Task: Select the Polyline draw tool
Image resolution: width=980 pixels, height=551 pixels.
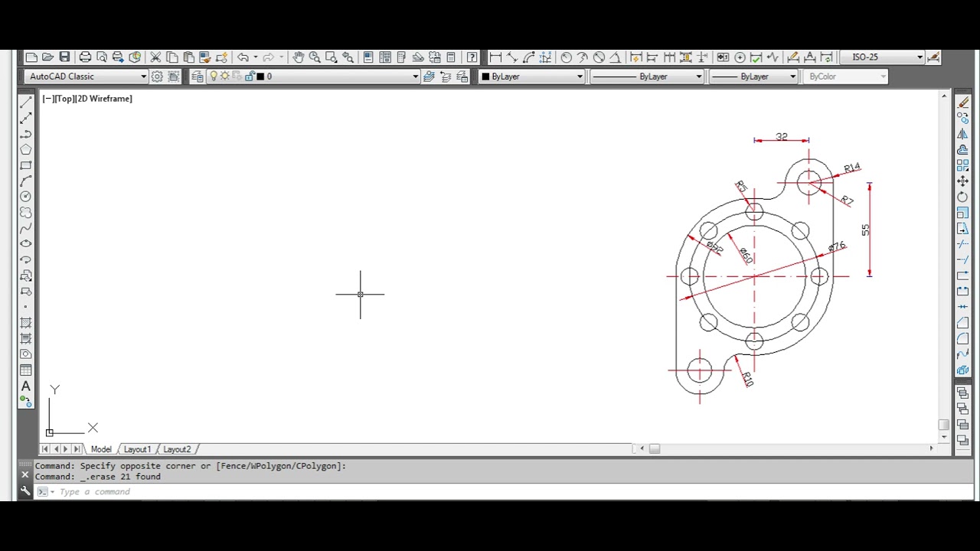Action: [25, 134]
